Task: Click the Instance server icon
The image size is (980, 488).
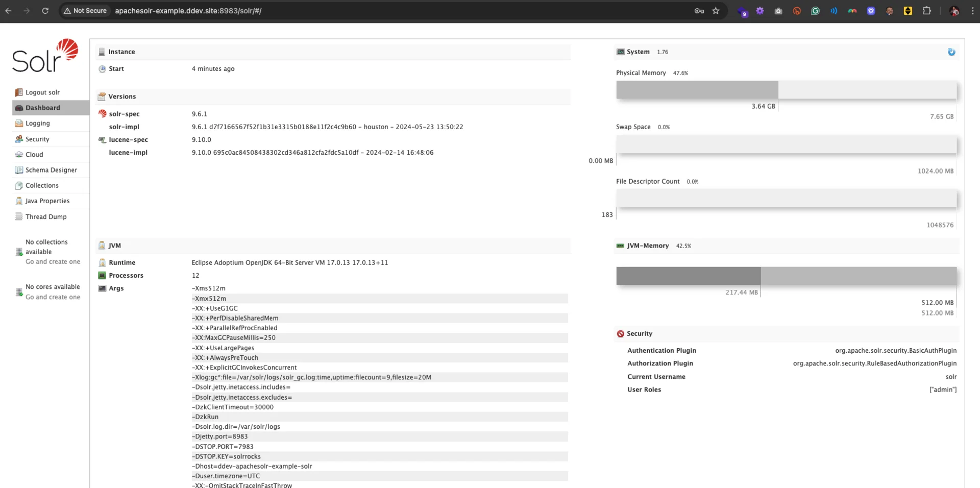Action: 102,52
